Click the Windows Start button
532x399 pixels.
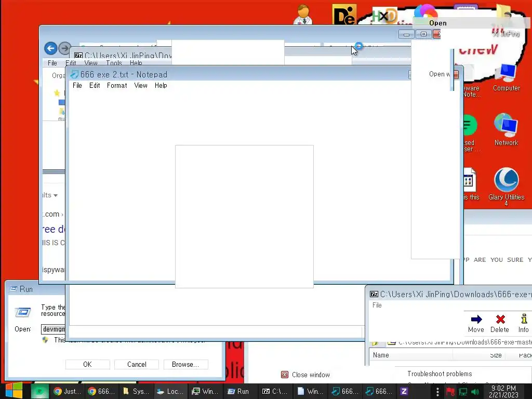pyautogui.click(x=14, y=391)
